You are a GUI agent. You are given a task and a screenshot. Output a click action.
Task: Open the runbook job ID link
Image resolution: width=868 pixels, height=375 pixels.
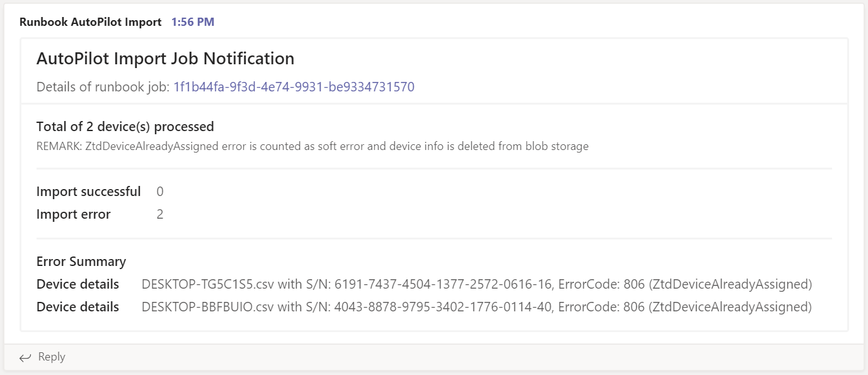coord(294,87)
